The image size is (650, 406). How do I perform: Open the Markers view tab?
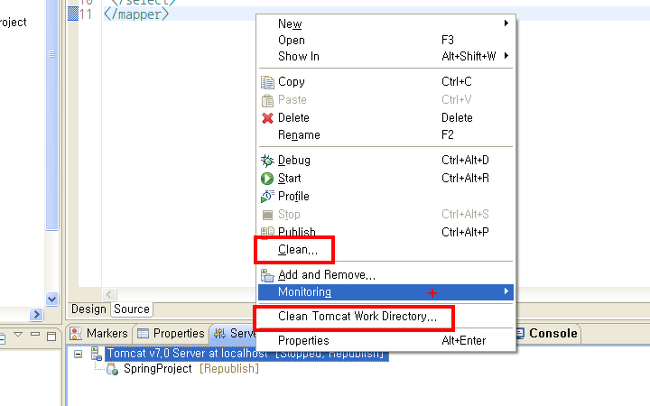pos(99,333)
